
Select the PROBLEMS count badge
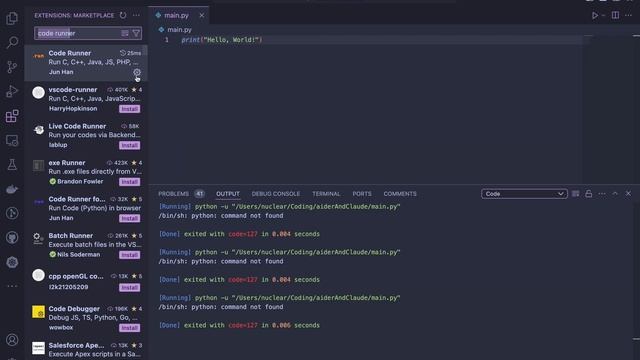click(x=200, y=194)
